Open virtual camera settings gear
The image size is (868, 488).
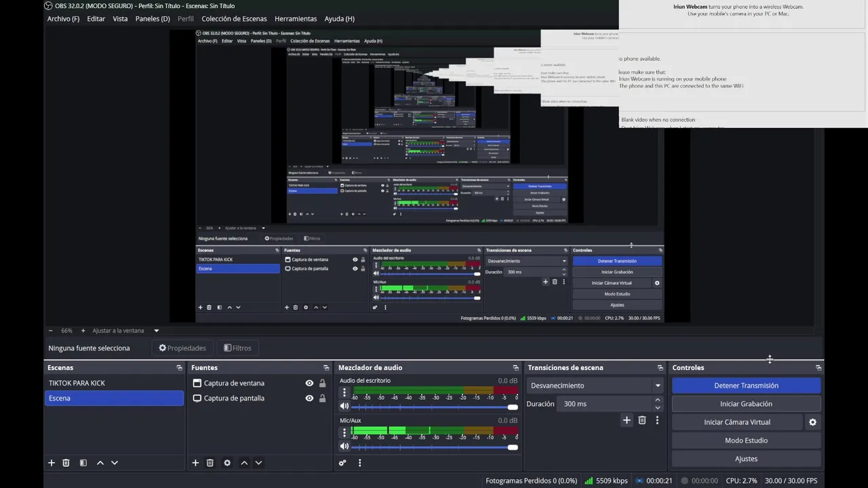(x=812, y=422)
